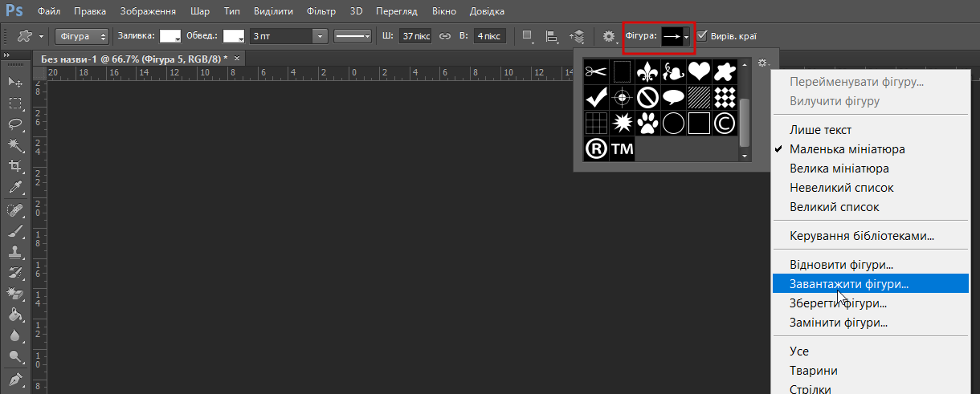Viewport: 980px width, 394px height.
Task: Pick the speech bubble shape
Action: coord(673,97)
